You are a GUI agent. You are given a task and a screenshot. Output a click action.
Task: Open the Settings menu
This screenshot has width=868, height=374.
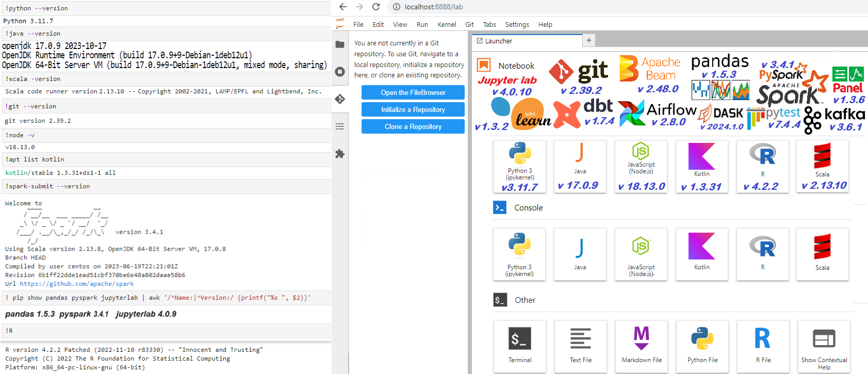pos(517,24)
